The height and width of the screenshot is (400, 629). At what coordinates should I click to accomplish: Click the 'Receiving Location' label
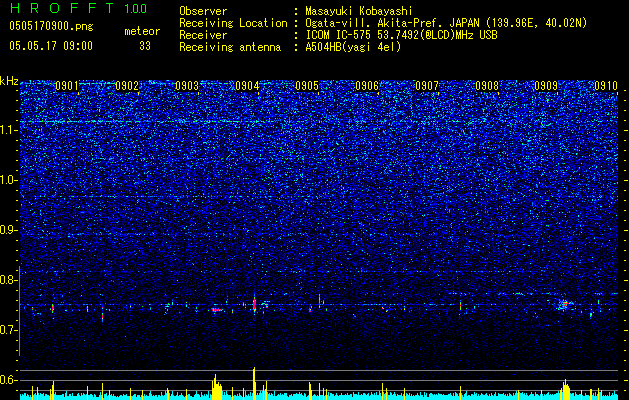(x=233, y=23)
